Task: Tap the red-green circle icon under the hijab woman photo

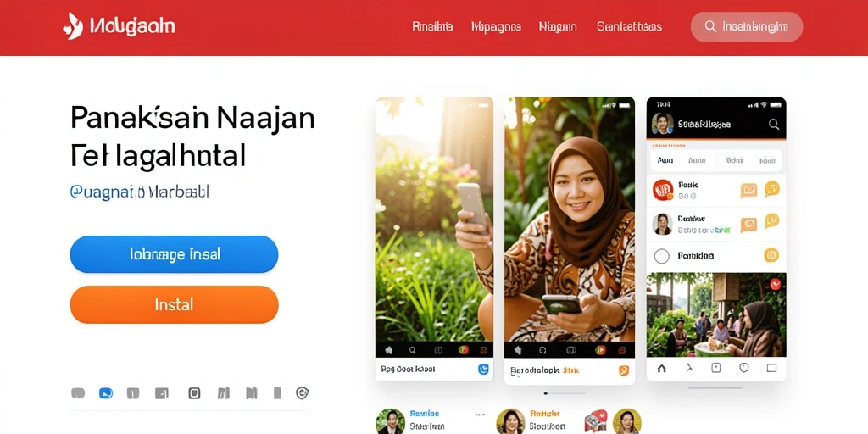Action: pos(600,350)
